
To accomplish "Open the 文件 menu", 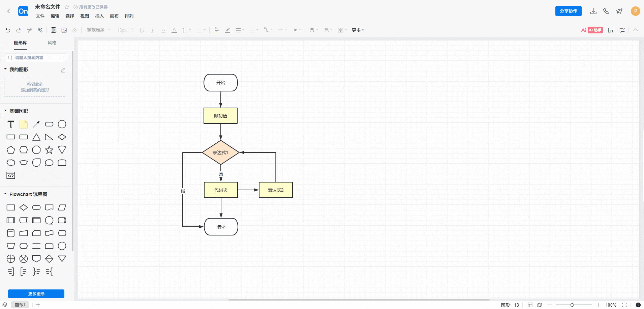I will click(40, 16).
